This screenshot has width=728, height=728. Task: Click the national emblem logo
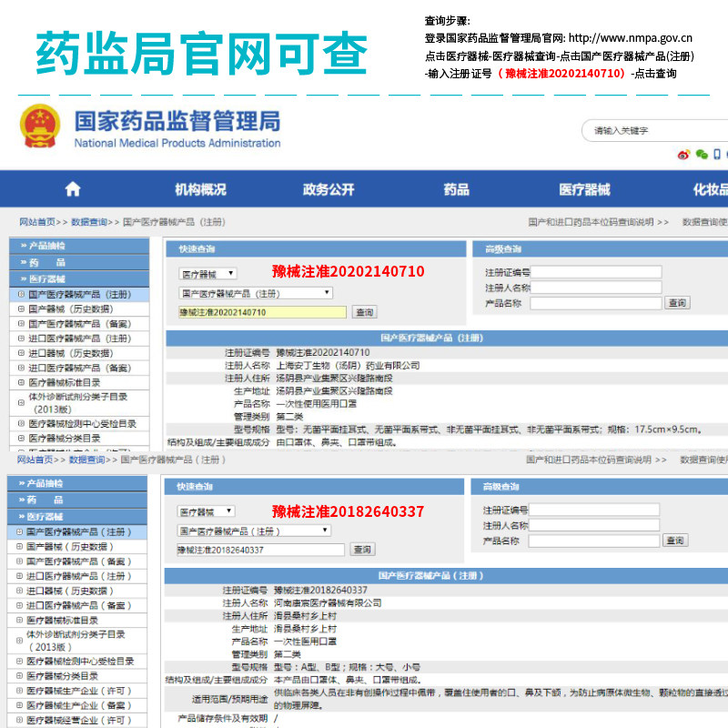tap(40, 126)
